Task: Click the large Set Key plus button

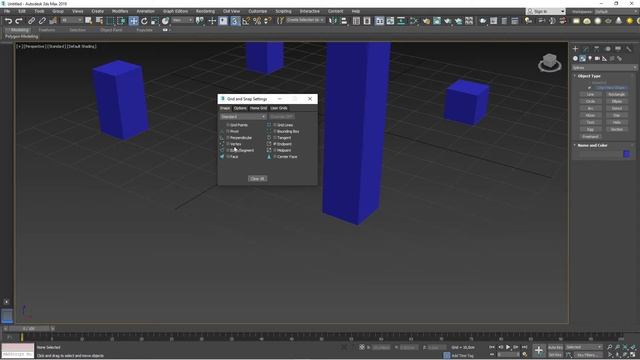Action: coord(539,350)
